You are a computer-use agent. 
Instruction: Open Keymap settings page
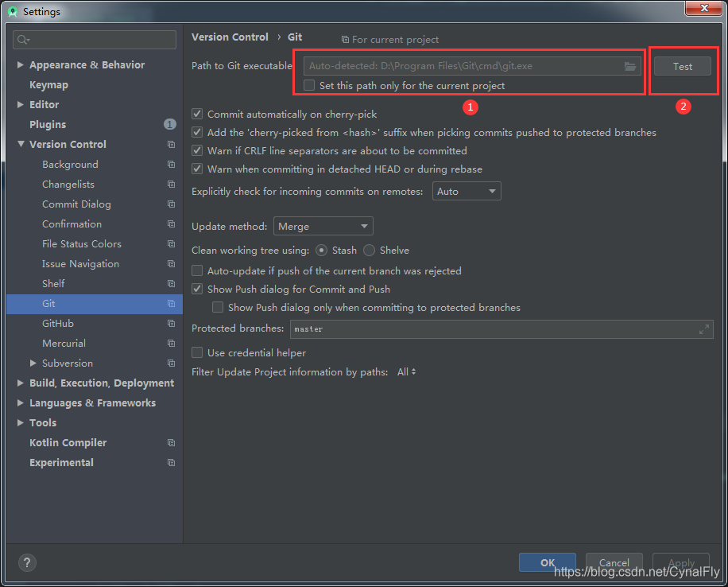[x=48, y=85]
